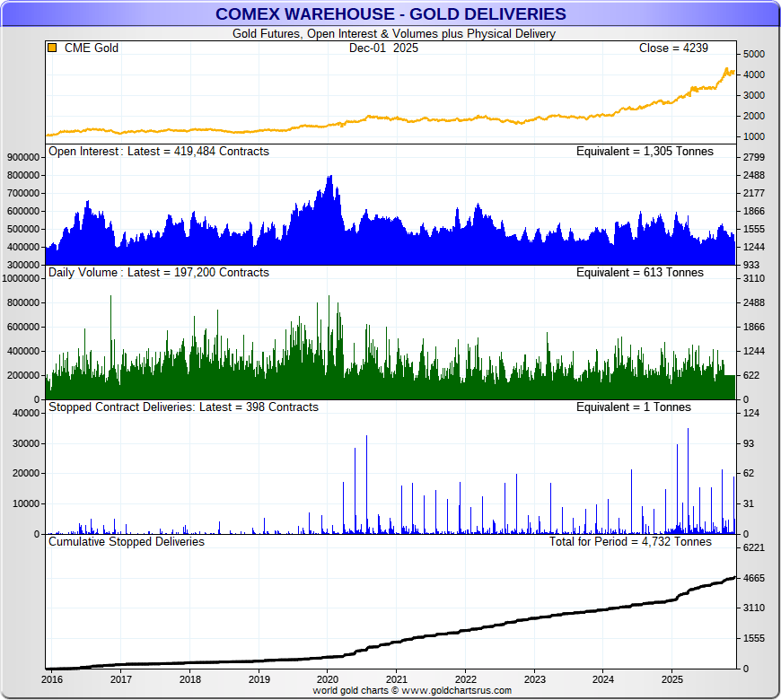Select the chart title COMEX WAREHOUSE - GOLD DELIVERIES

point(390,13)
